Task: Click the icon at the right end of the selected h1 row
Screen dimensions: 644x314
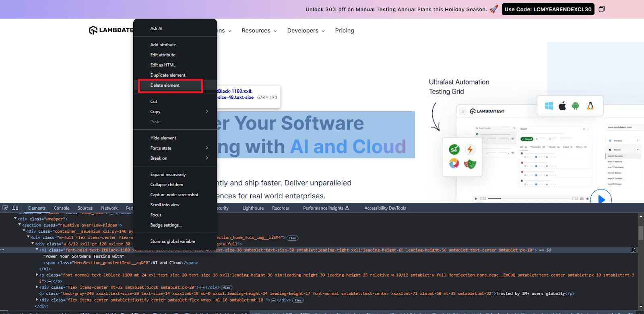Action: coord(634,250)
